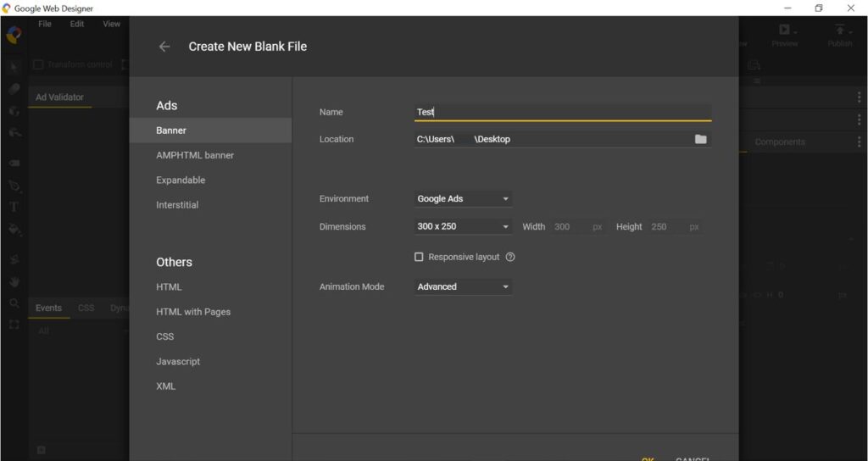Switch to the Components tab

[780, 142]
